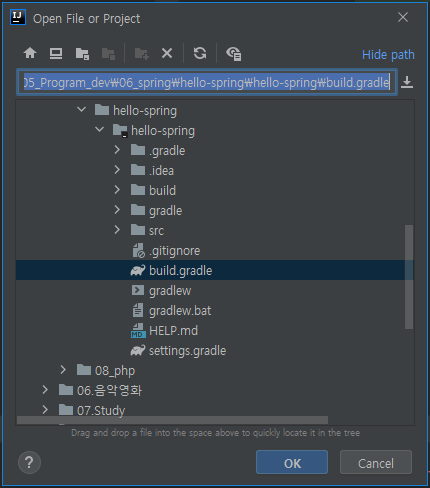
Task: Select the gradlew file
Action: pyautogui.click(x=170, y=291)
